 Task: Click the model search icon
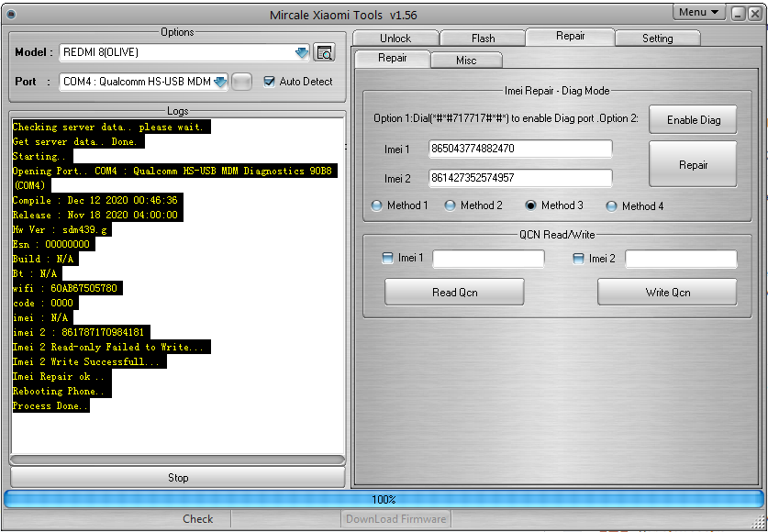click(324, 52)
